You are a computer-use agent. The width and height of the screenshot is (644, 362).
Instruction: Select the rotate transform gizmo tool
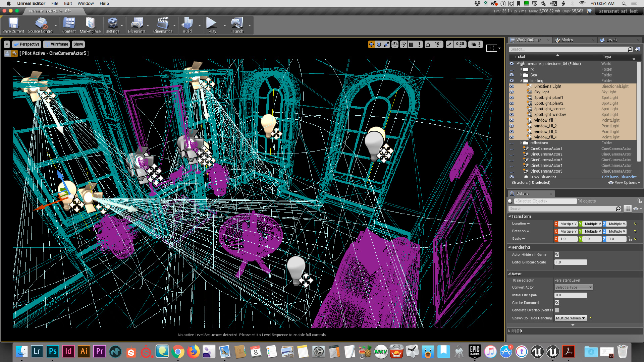[379, 44]
